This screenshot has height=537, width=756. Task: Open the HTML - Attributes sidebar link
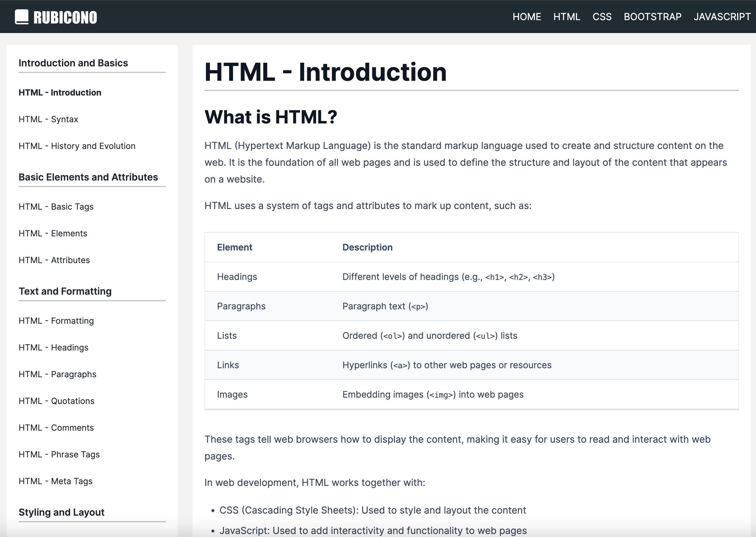pyautogui.click(x=54, y=260)
